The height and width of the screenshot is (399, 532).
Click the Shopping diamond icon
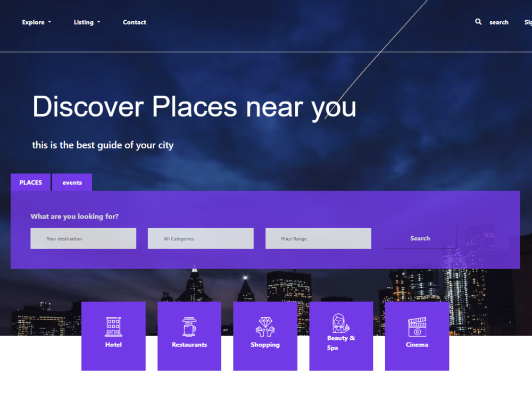[265, 327]
